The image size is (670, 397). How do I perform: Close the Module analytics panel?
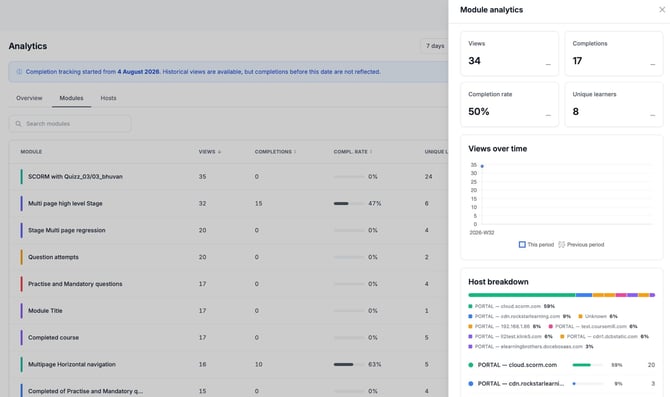tap(662, 9)
